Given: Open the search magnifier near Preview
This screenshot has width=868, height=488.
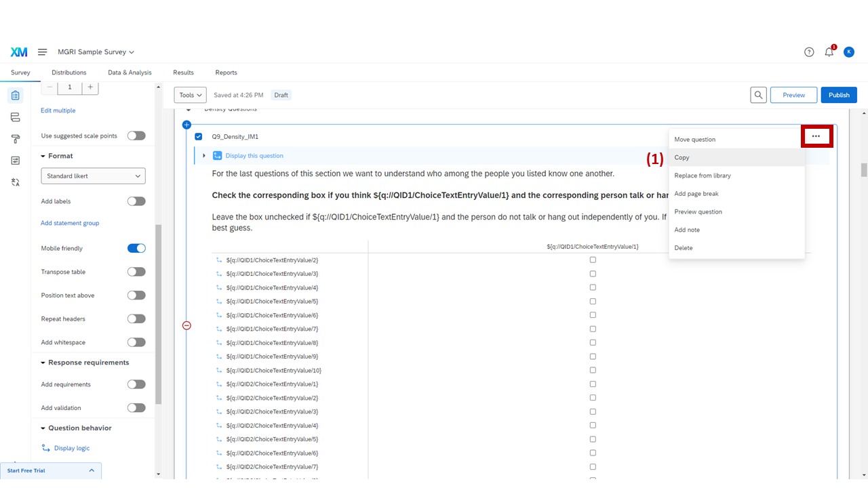Looking at the screenshot, I should (x=758, y=94).
